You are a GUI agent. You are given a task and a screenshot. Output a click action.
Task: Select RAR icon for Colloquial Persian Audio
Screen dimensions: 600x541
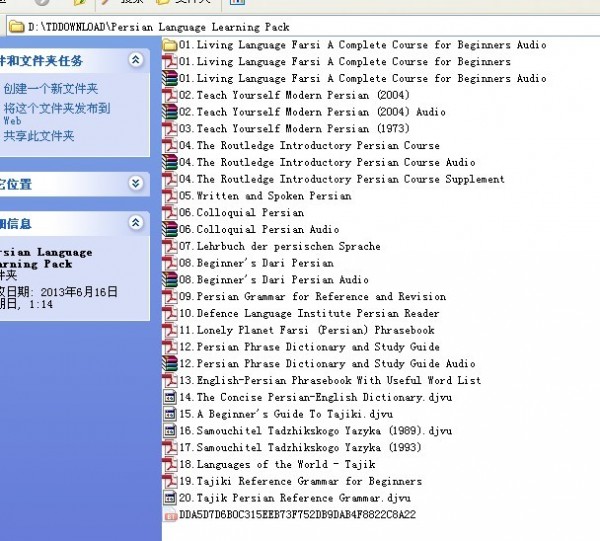170,230
